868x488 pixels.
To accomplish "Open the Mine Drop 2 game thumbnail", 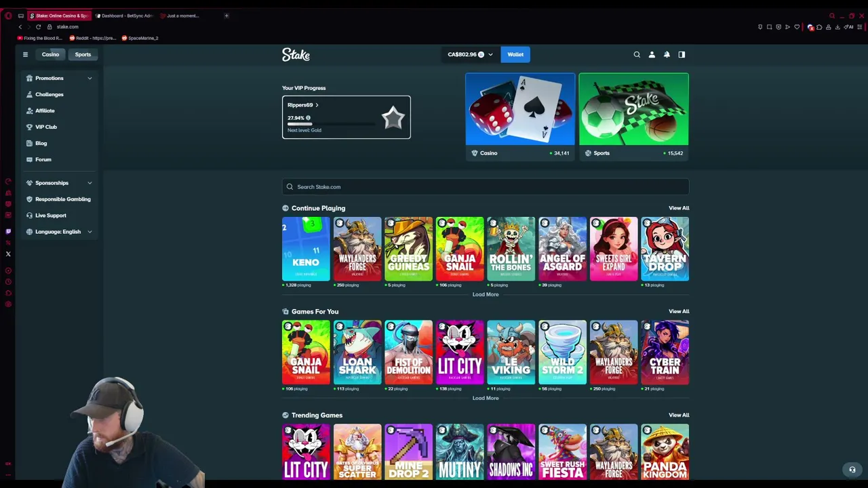I will pyautogui.click(x=408, y=451).
